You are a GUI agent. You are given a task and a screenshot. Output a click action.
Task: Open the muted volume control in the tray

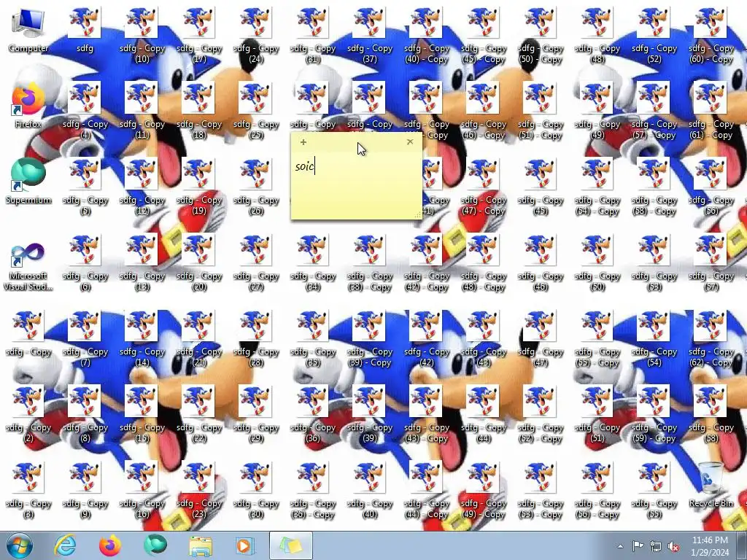673,546
